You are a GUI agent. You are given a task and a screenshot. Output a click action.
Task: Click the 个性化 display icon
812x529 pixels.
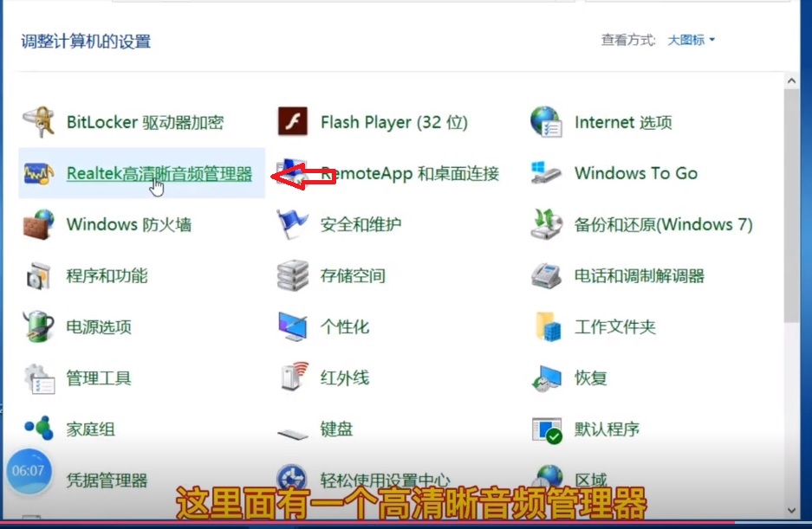click(x=295, y=327)
